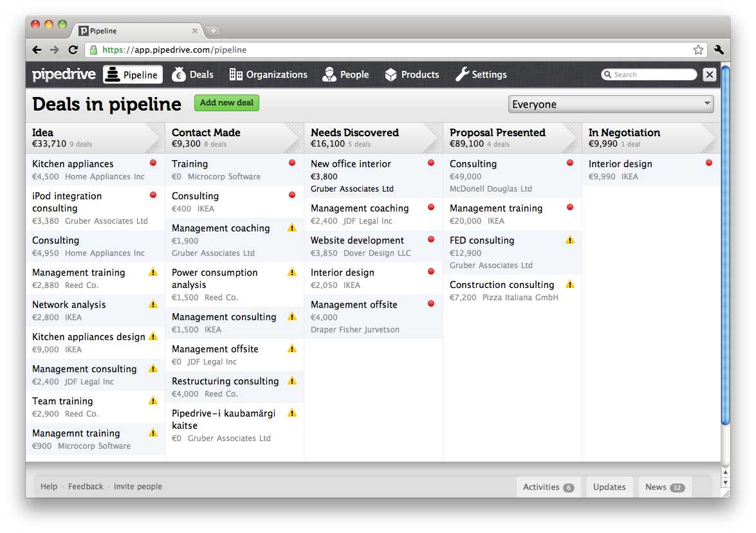756x533 pixels.
Task: Click Proposal Presented stage header
Action: coord(512,138)
